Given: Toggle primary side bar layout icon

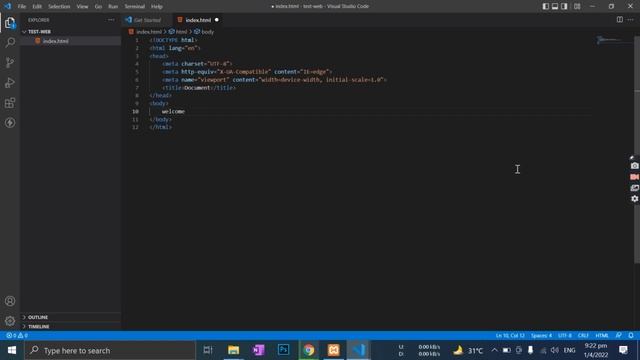Looking at the screenshot, I should [546, 6].
